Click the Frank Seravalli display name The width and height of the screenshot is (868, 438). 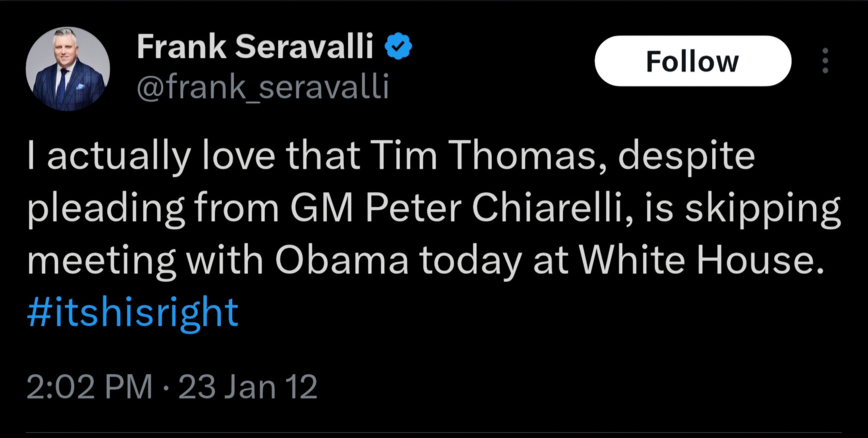pos(255,46)
